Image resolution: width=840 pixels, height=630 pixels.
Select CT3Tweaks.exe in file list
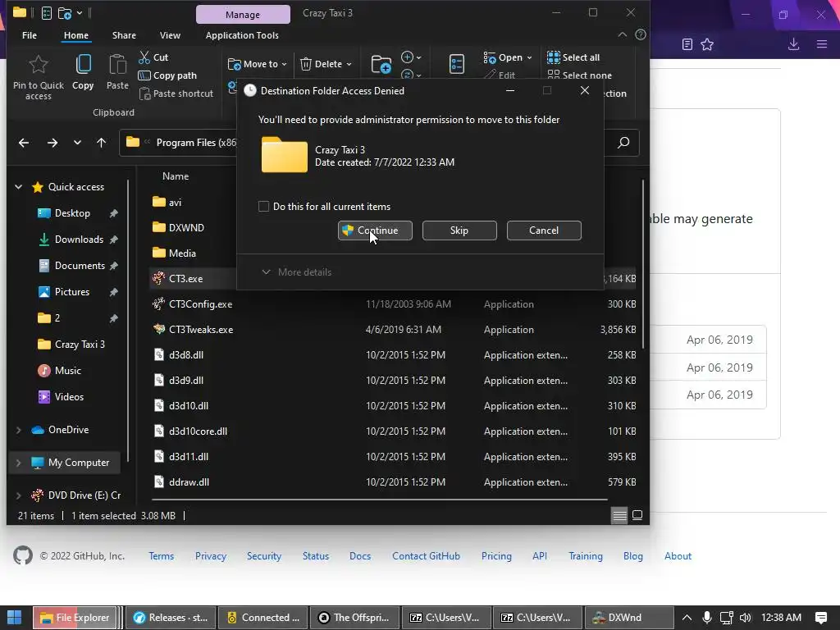pos(394,330)
